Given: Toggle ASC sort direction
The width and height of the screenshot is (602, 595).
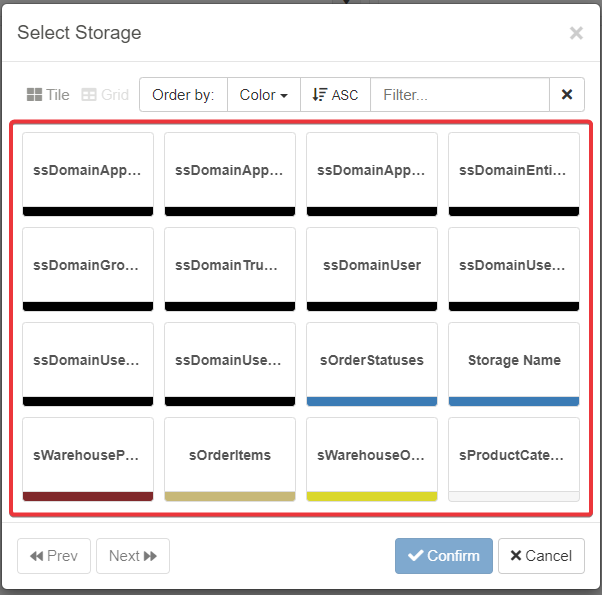Looking at the screenshot, I should 335,95.
